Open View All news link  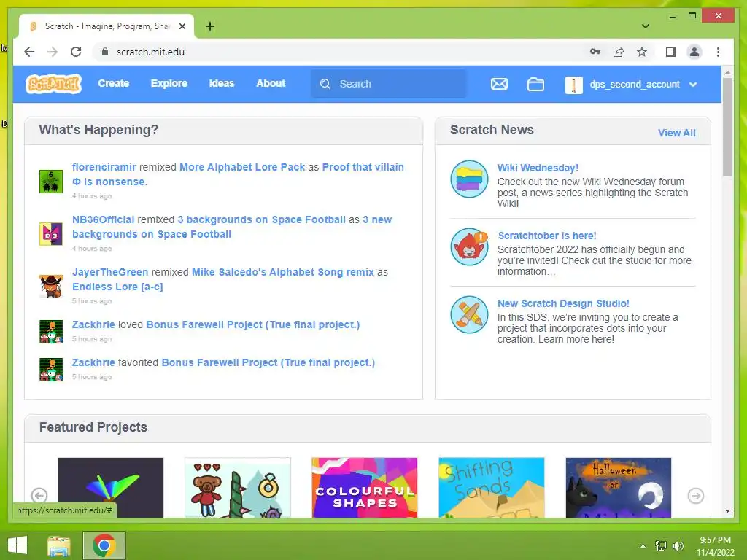click(x=676, y=133)
